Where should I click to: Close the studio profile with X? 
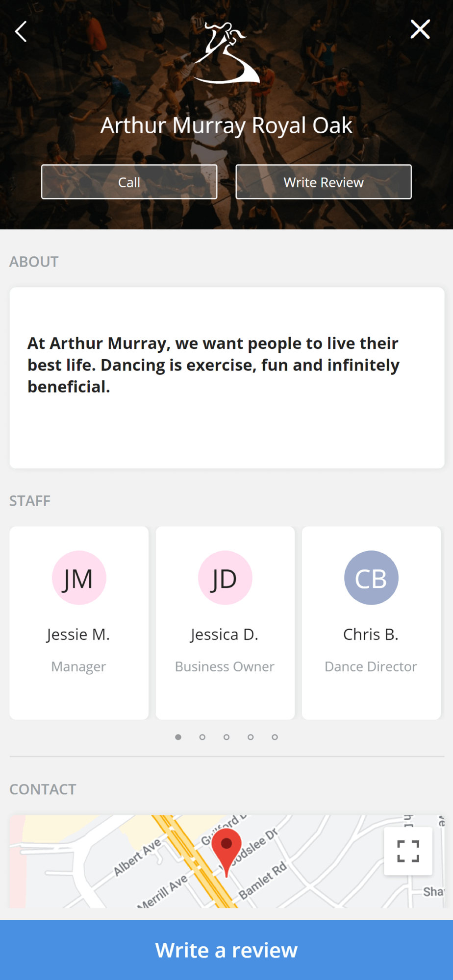420,29
